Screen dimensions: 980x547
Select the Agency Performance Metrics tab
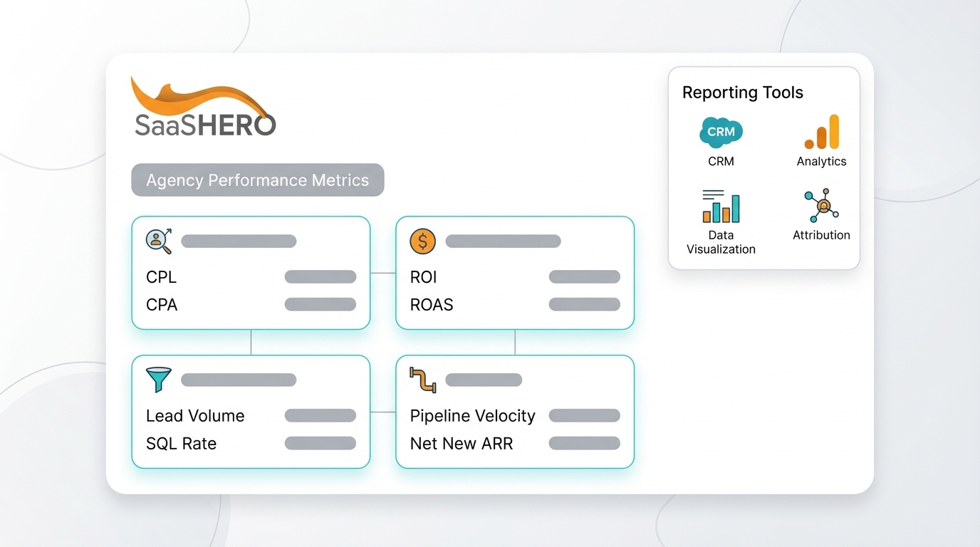click(x=257, y=180)
